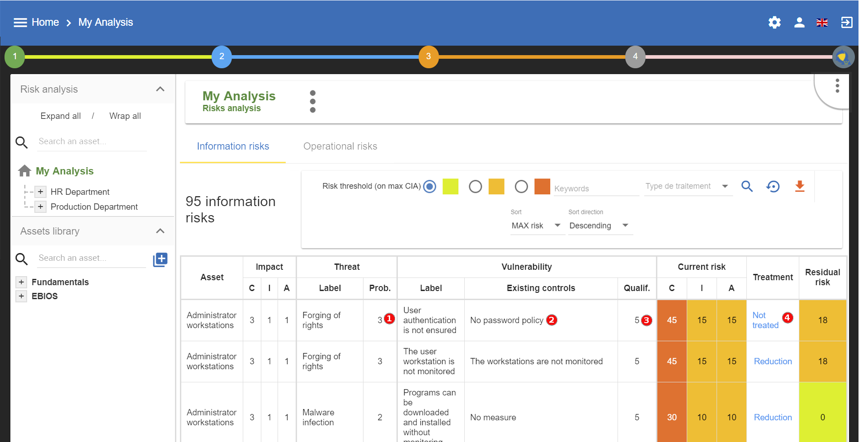Open the hamburger navigation menu

tap(20, 23)
